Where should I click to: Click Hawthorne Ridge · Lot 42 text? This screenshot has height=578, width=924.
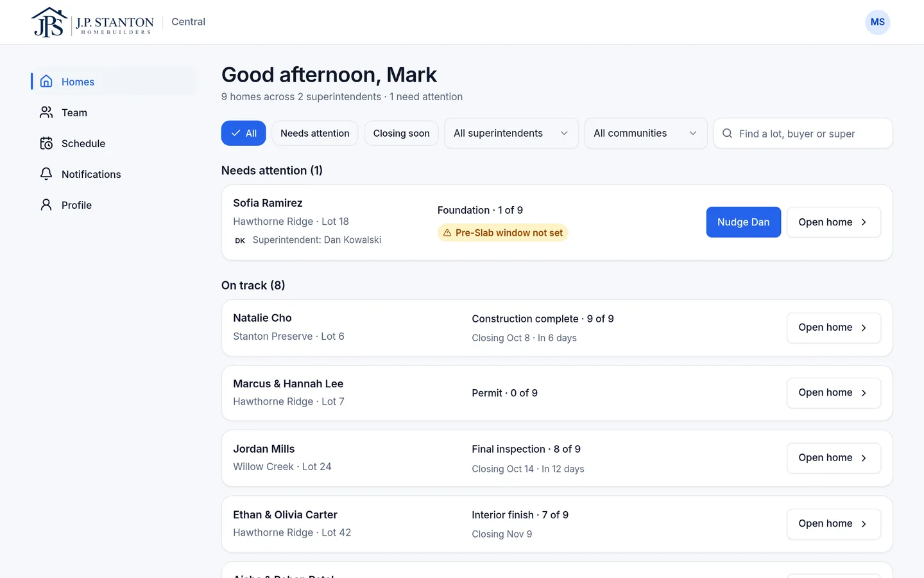point(292,532)
